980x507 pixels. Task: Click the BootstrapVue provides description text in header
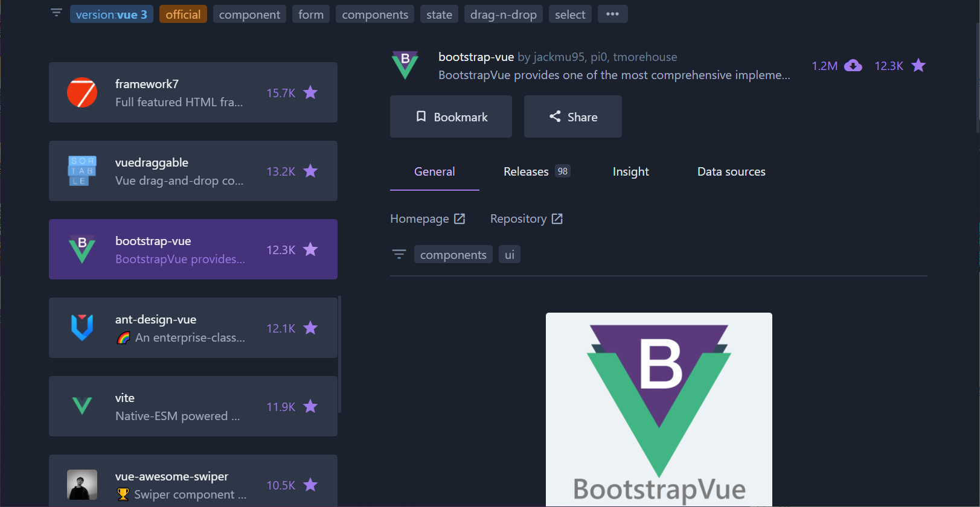click(614, 75)
